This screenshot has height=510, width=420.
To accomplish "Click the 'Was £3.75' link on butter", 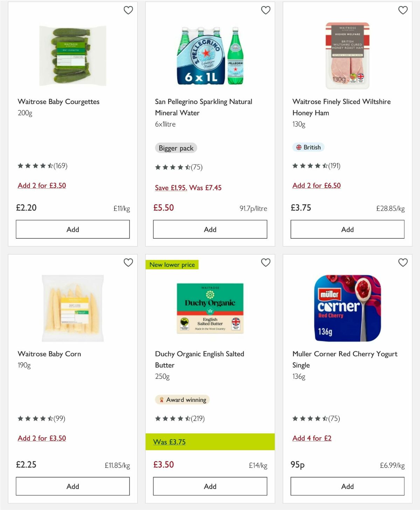I will tap(169, 442).
